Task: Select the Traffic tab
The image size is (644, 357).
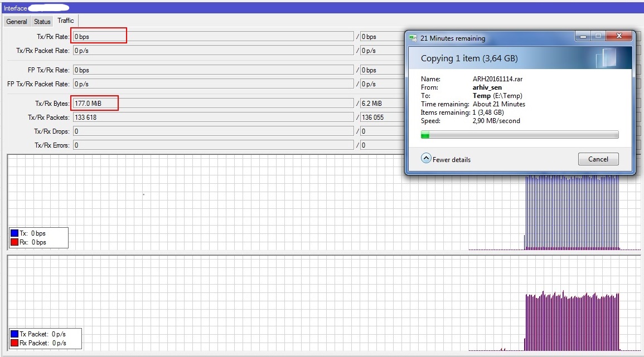Action: pyautogui.click(x=66, y=21)
